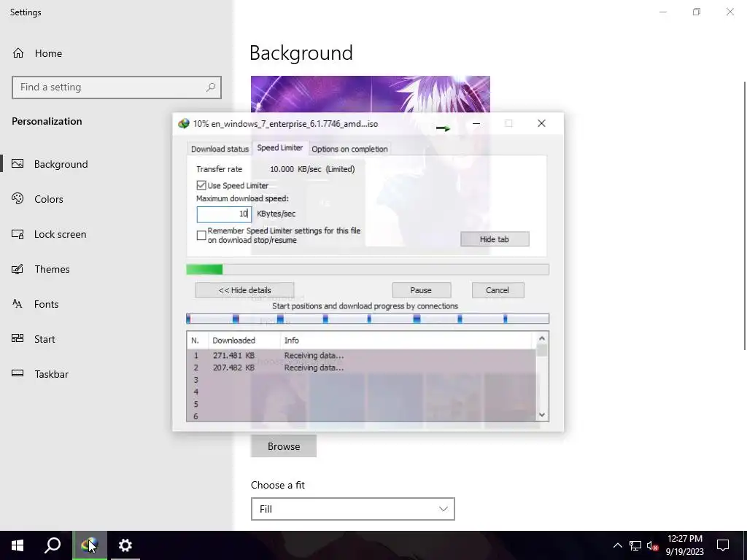Show hidden system tray icons
747x560 pixels.
(x=617, y=545)
